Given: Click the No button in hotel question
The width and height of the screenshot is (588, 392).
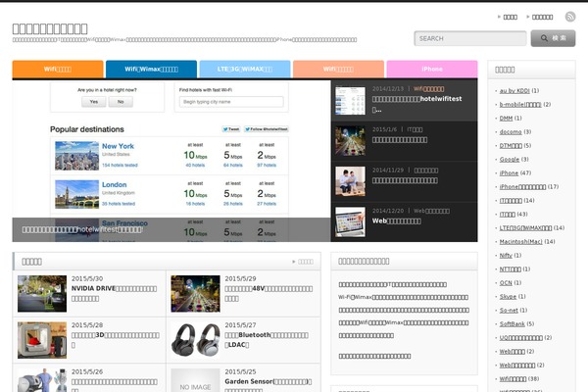Looking at the screenshot, I should 121,102.
